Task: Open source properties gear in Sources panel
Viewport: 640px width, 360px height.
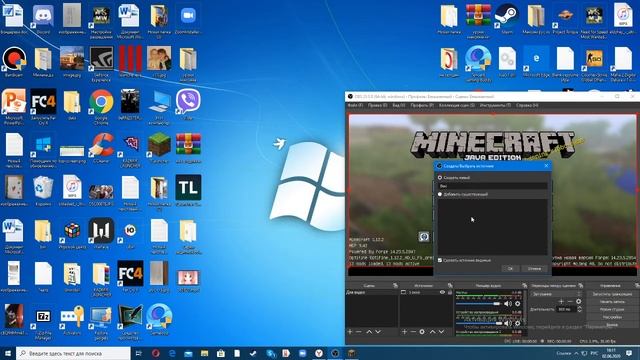Action: (x=422, y=332)
